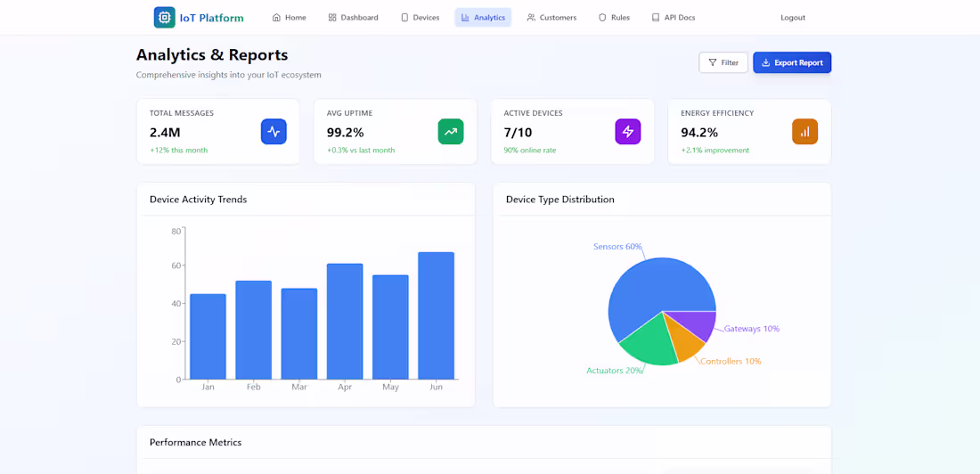Click the bar chart icon in Energy Efficiency card
Image resolution: width=980 pixels, height=474 pixels.
(x=805, y=131)
